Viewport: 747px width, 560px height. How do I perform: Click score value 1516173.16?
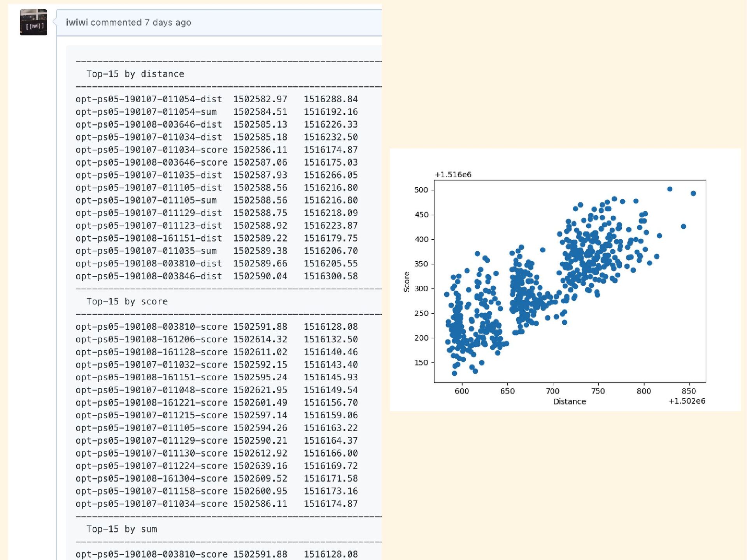tap(331, 491)
